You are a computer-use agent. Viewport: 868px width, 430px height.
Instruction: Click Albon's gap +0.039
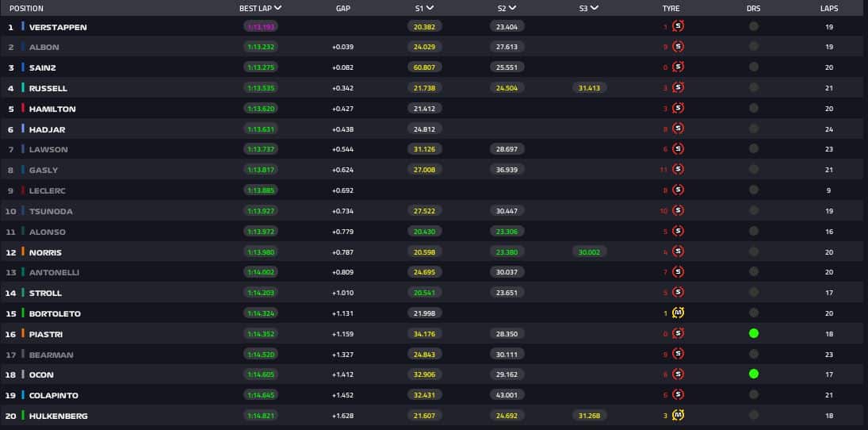coord(342,47)
